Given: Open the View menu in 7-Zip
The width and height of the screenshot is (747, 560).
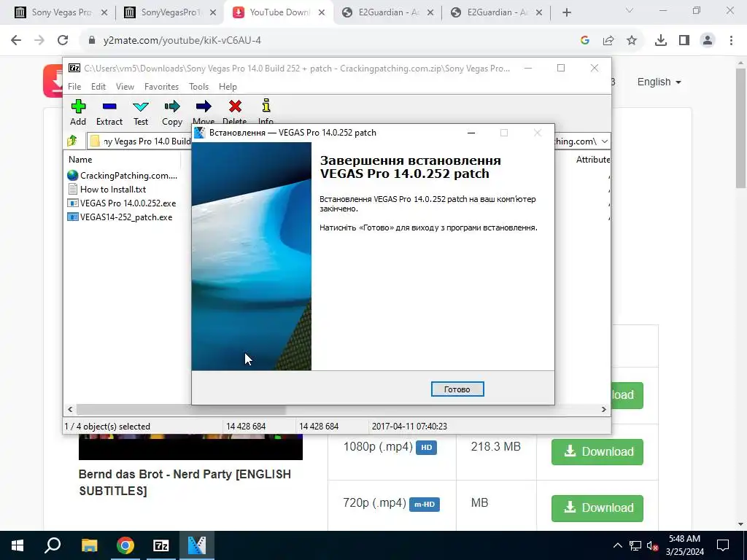Looking at the screenshot, I should [125, 87].
